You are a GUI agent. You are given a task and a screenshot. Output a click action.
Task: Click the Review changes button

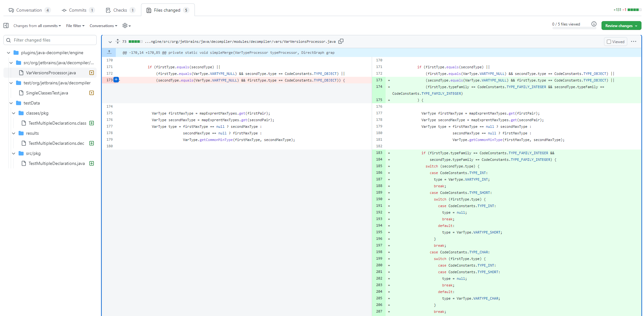[x=621, y=26]
